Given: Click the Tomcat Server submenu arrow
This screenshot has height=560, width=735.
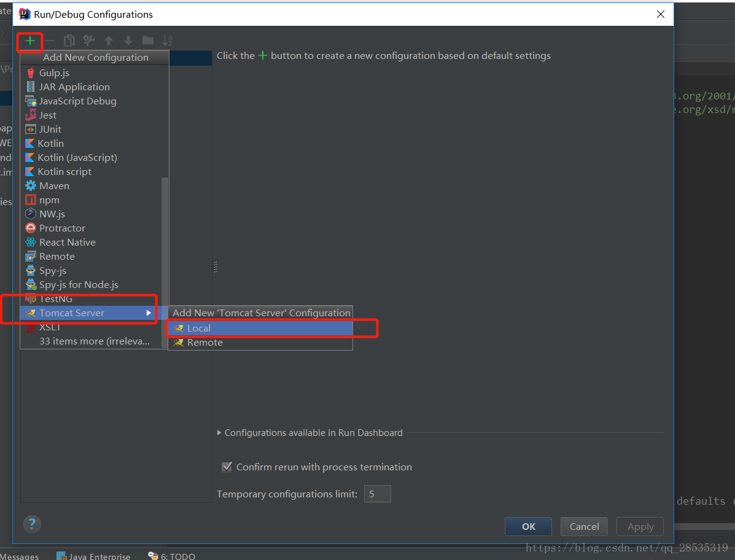Looking at the screenshot, I should tap(149, 313).
